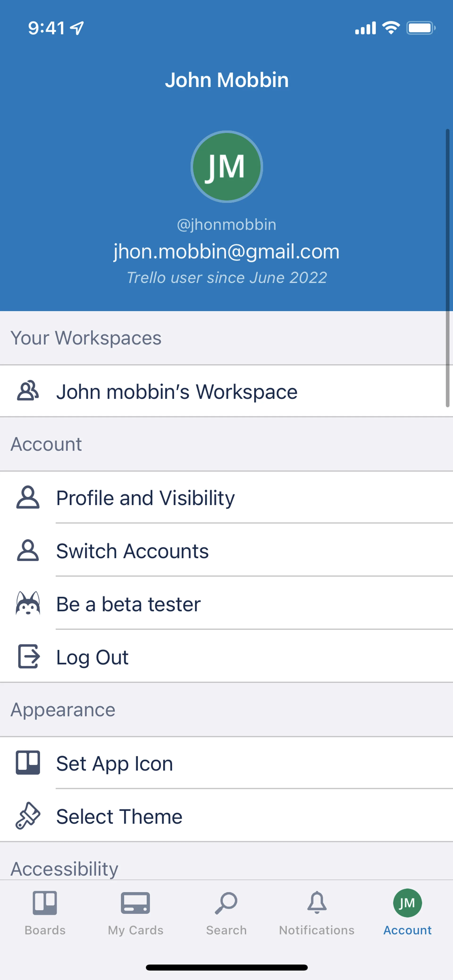Tap Be a beta tester
The width and height of the screenshot is (453, 980).
coord(128,604)
